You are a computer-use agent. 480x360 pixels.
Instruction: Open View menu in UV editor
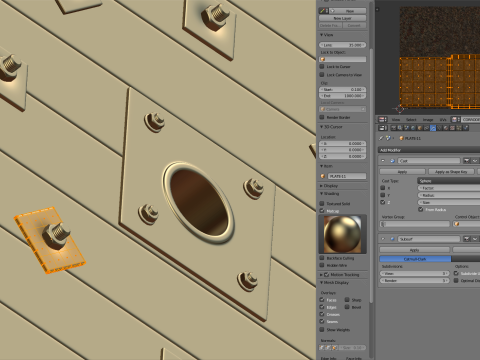point(396,119)
